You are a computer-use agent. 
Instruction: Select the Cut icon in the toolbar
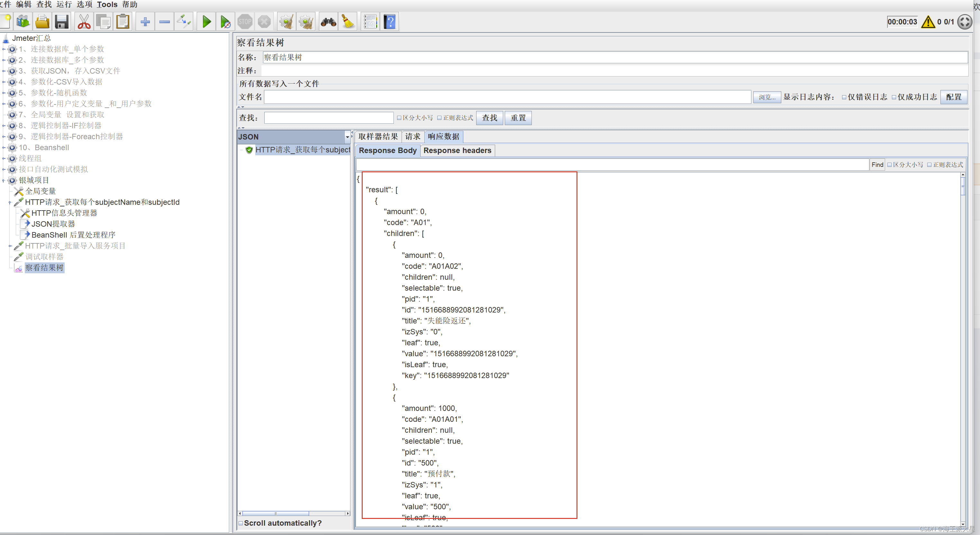tap(83, 21)
